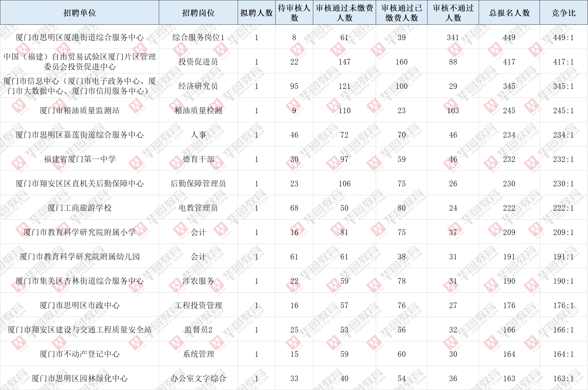This screenshot has height=390, width=588.
Task: Select the 103 rejected count cell
Action: point(453,110)
